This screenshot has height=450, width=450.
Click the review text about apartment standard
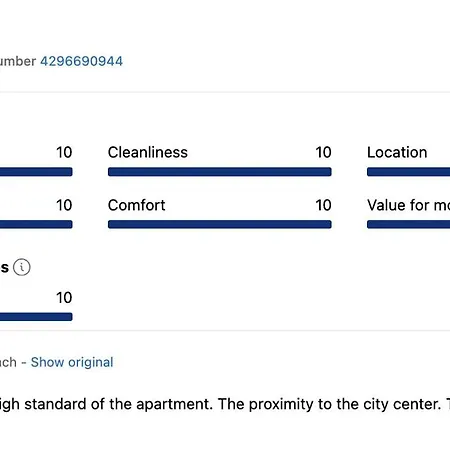click(x=225, y=404)
